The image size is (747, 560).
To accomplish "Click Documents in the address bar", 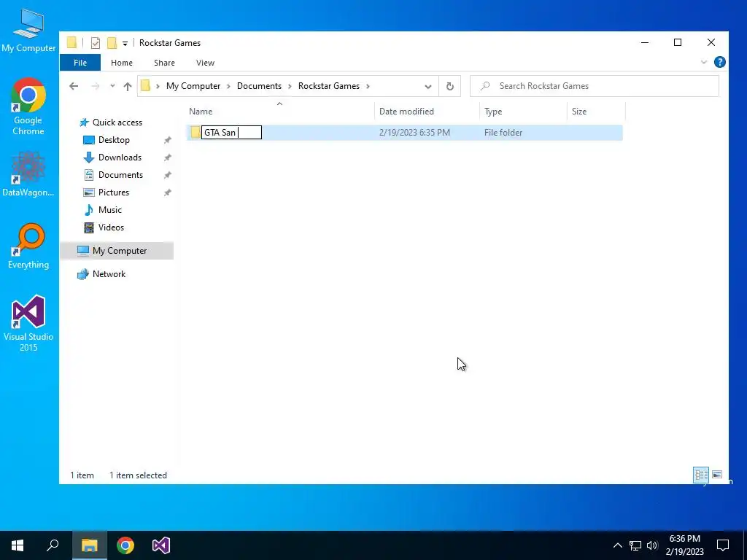I will click(x=259, y=86).
